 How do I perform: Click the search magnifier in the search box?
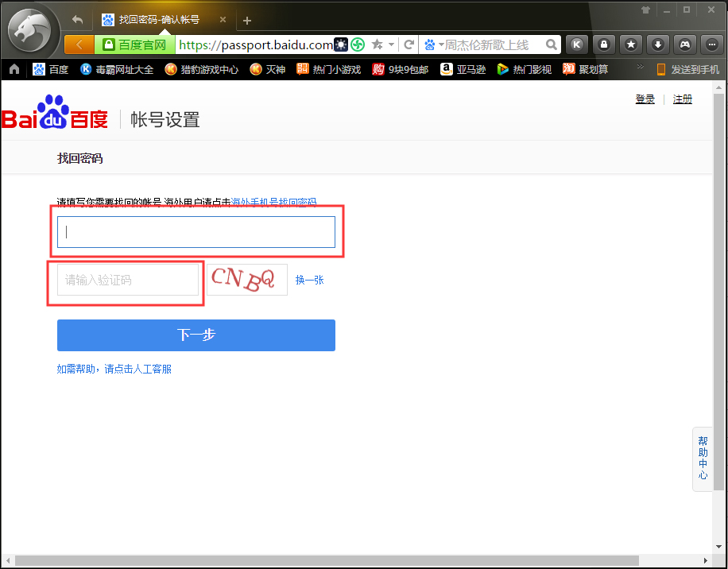(x=552, y=45)
